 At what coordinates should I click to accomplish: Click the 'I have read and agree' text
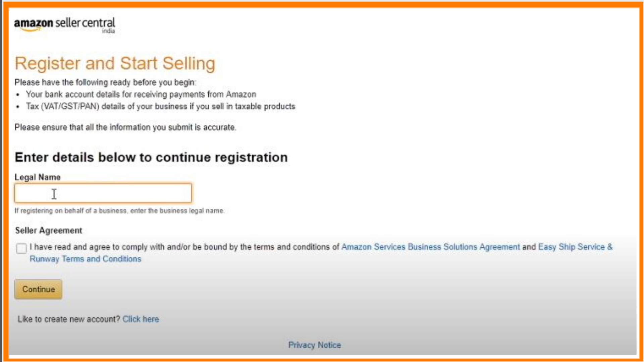pyautogui.click(x=184, y=247)
